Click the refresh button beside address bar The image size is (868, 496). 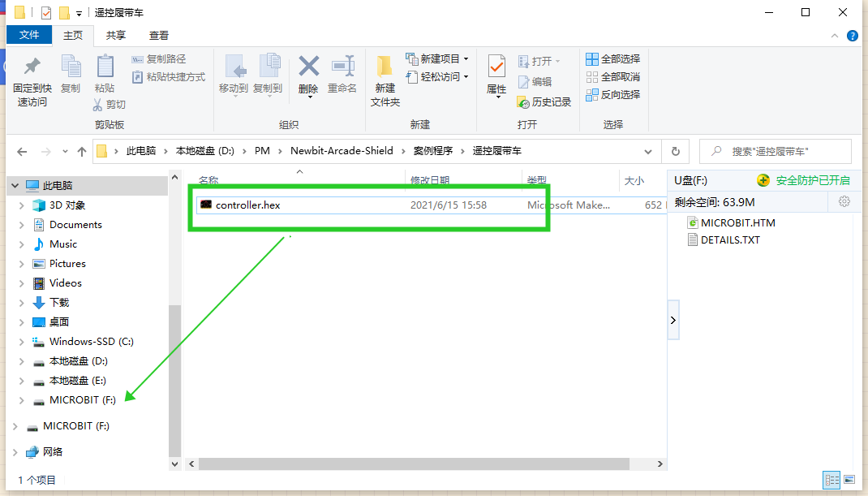coord(675,151)
